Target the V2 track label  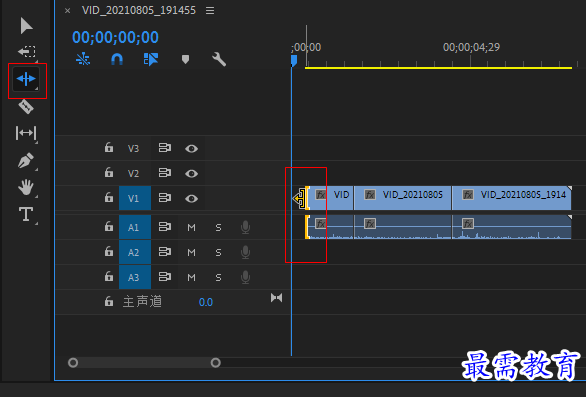pos(133,173)
